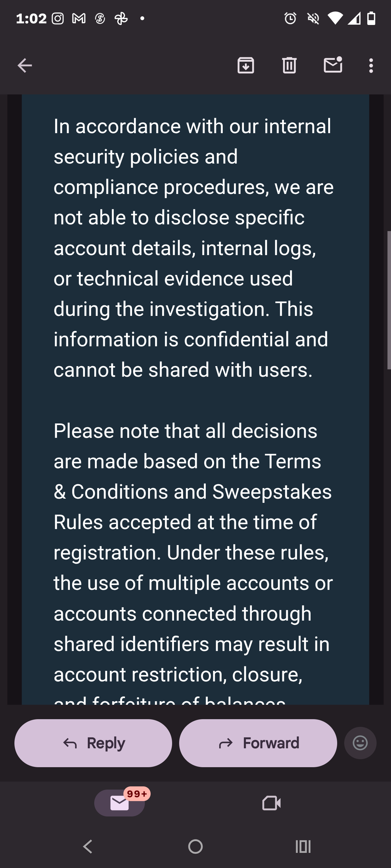
Task: Tap the muted sound status icon
Action: coord(313,19)
